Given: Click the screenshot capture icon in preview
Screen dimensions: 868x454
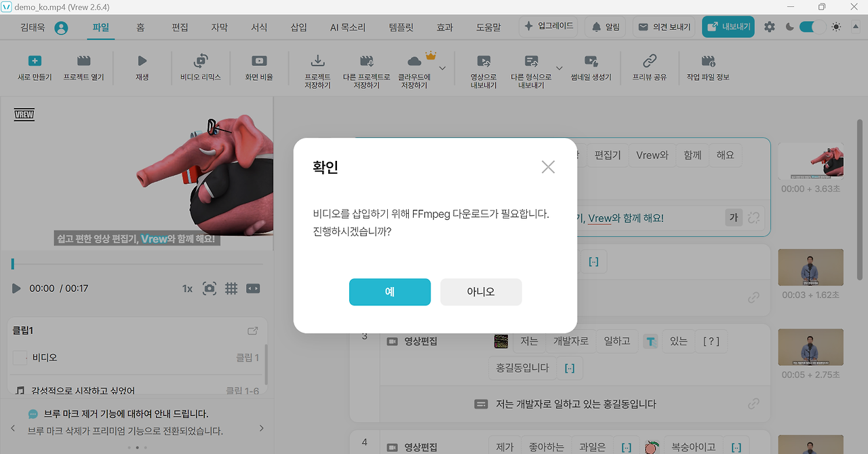Looking at the screenshot, I should coord(210,288).
